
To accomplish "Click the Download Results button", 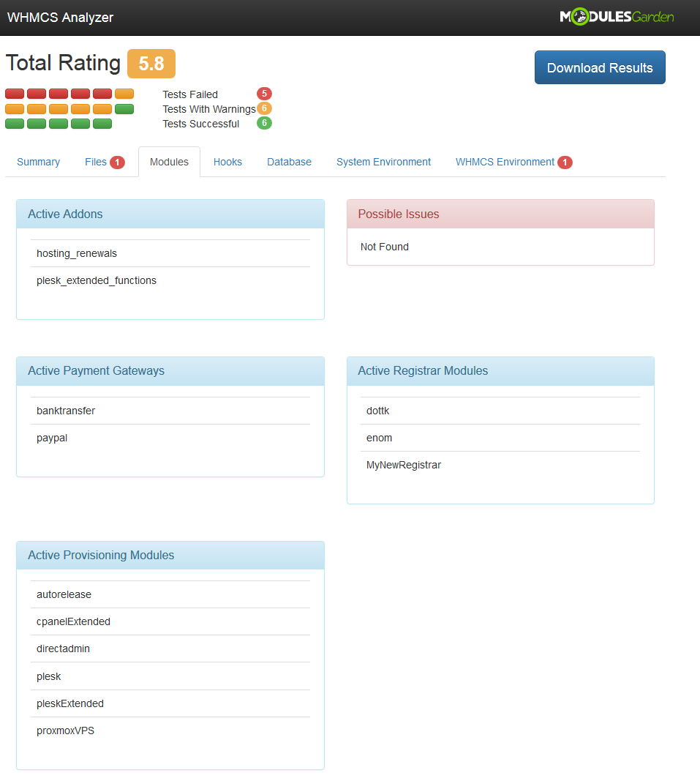I will click(600, 67).
